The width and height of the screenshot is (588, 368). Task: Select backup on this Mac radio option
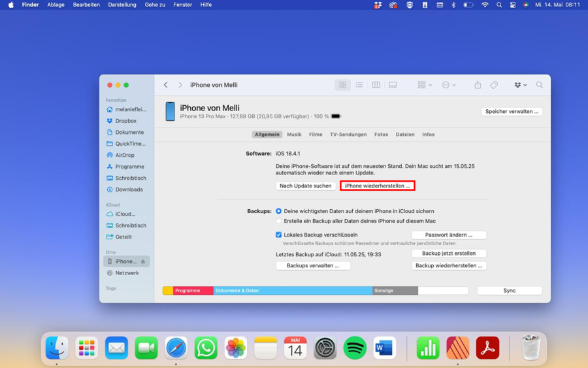[278, 221]
